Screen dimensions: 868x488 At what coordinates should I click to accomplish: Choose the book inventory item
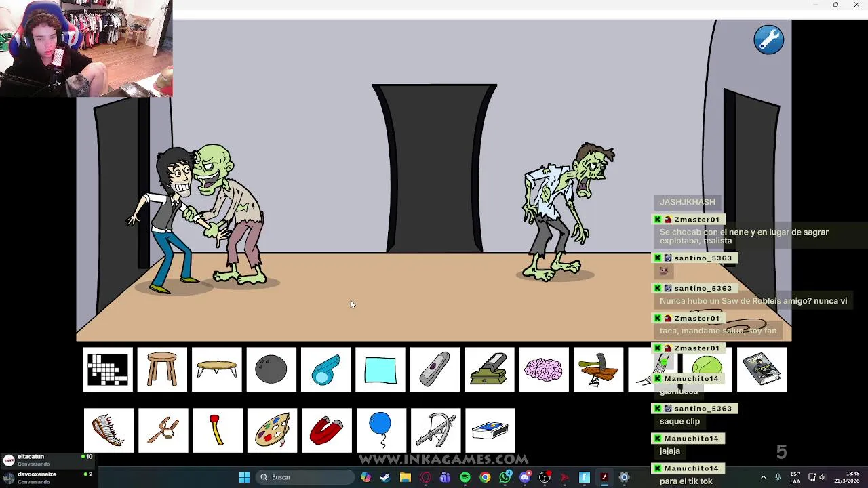click(762, 369)
